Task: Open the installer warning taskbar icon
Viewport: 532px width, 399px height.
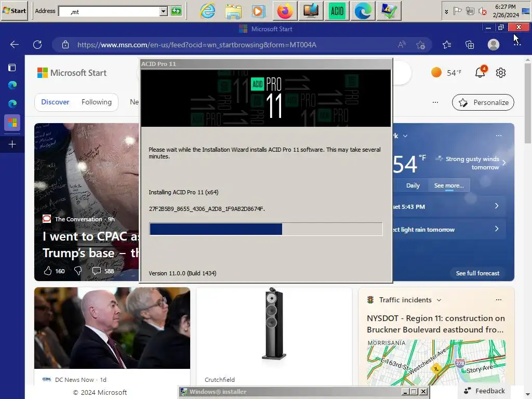Action: click(x=389, y=11)
